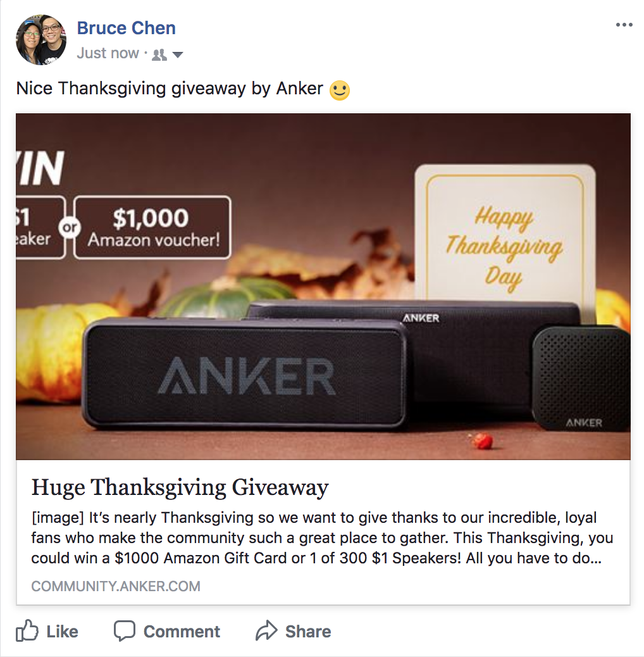644x657 pixels.
Task: Click the Like thumbs-up icon
Action: pyautogui.click(x=27, y=630)
